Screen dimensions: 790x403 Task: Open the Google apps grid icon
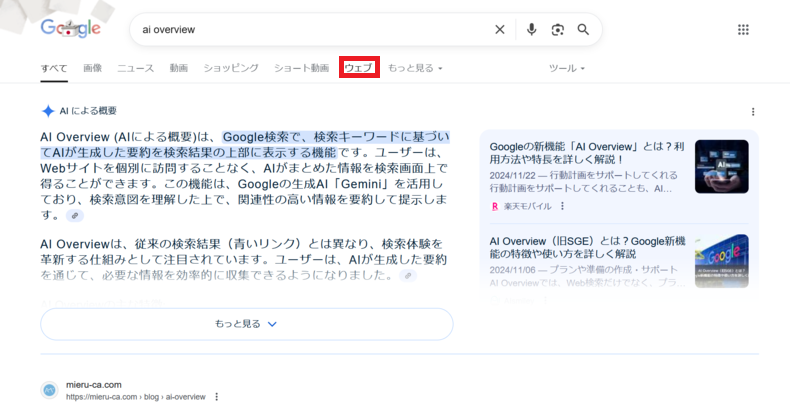(743, 30)
